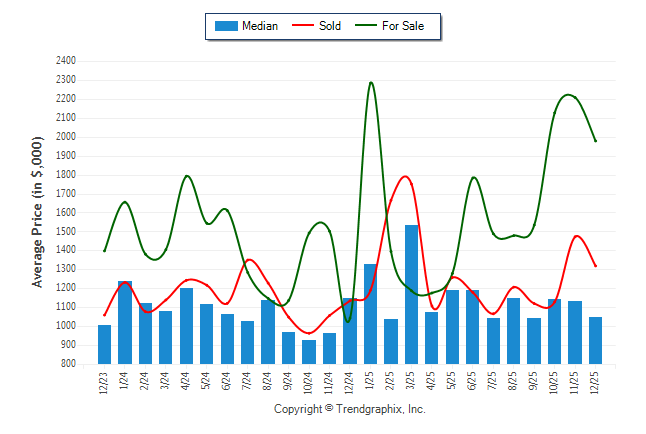646x434 pixels.
Task: Click the Median bar for 10/24
Action: coord(309,352)
